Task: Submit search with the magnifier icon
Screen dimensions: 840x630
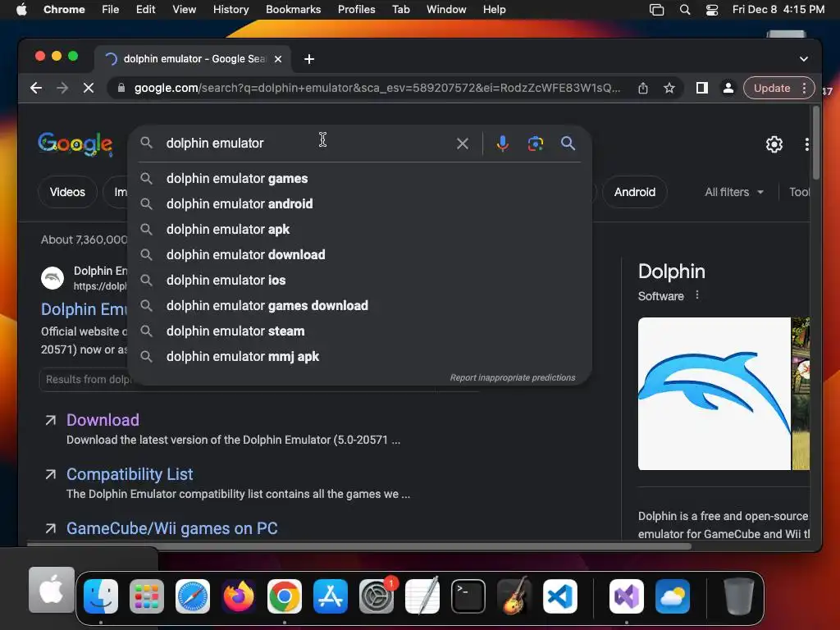Action: (568, 143)
